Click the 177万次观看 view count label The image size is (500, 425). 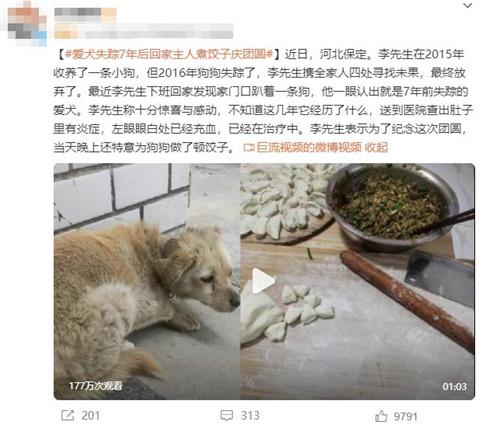pos(95,386)
